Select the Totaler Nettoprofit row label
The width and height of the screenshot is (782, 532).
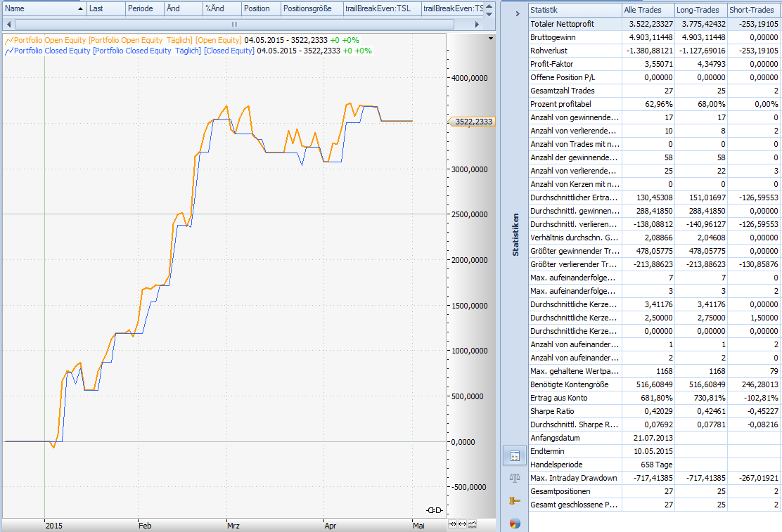click(562, 24)
